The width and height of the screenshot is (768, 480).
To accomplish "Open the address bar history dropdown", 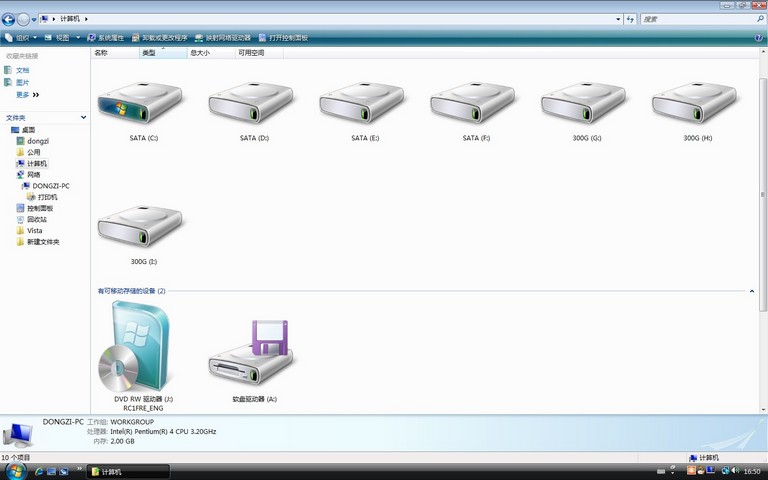I will (618, 19).
